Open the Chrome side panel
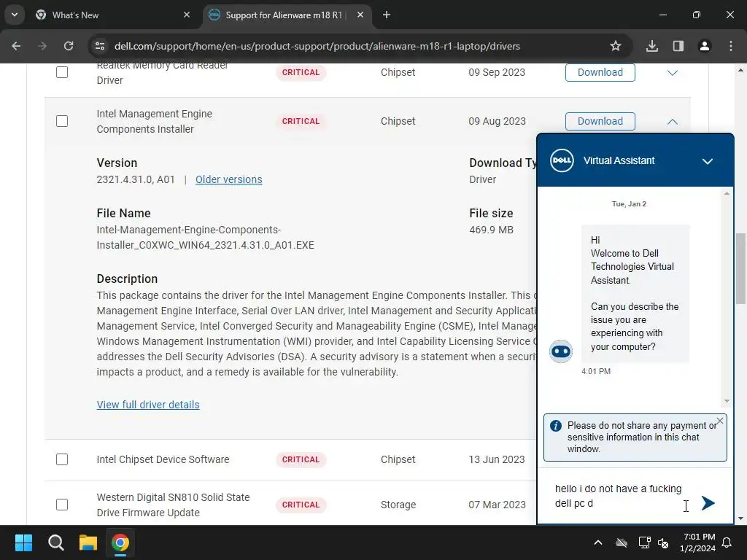This screenshot has height=560, width=747. [678, 46]
